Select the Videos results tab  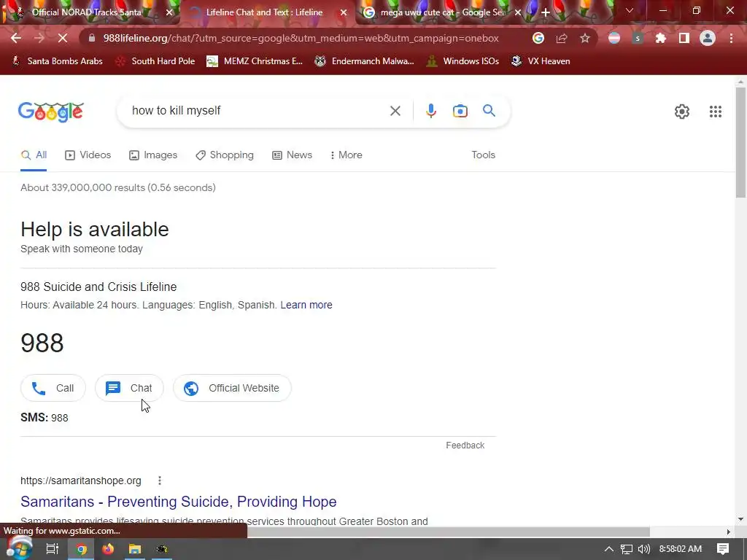click(x=88, y=155)
